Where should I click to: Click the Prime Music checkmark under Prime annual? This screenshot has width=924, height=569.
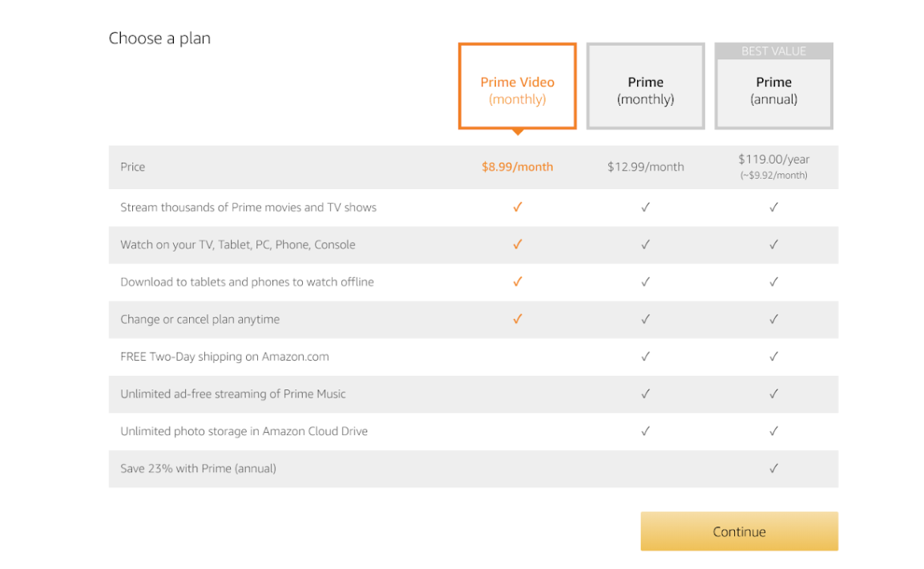[x=773, y=393]
